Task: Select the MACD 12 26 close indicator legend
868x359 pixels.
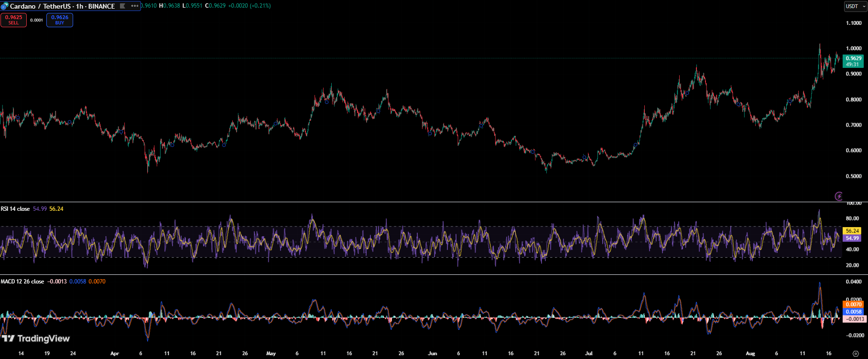Action: [x=22, y=282]
